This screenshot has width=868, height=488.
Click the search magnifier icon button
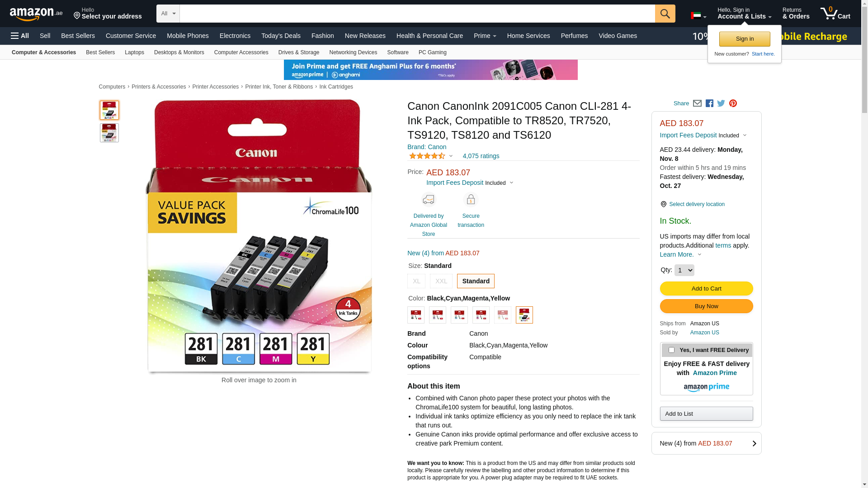pos(665,14)
